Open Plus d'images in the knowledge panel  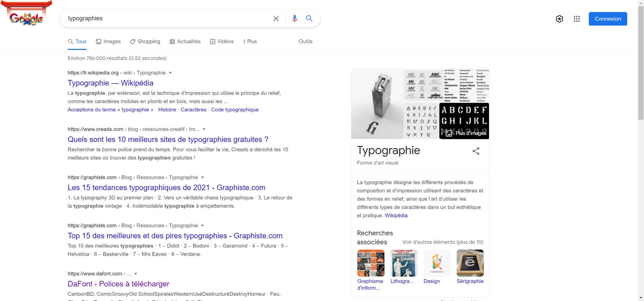(x=464, y=121)
